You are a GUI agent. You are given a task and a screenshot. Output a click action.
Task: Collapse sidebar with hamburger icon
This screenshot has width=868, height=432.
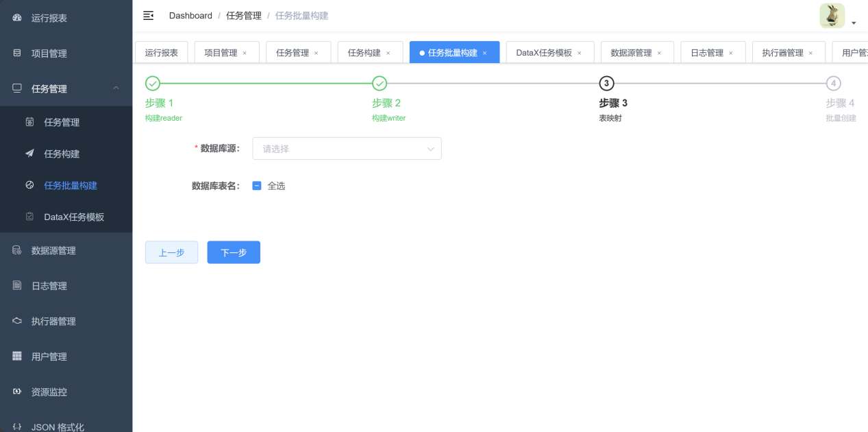148,16
